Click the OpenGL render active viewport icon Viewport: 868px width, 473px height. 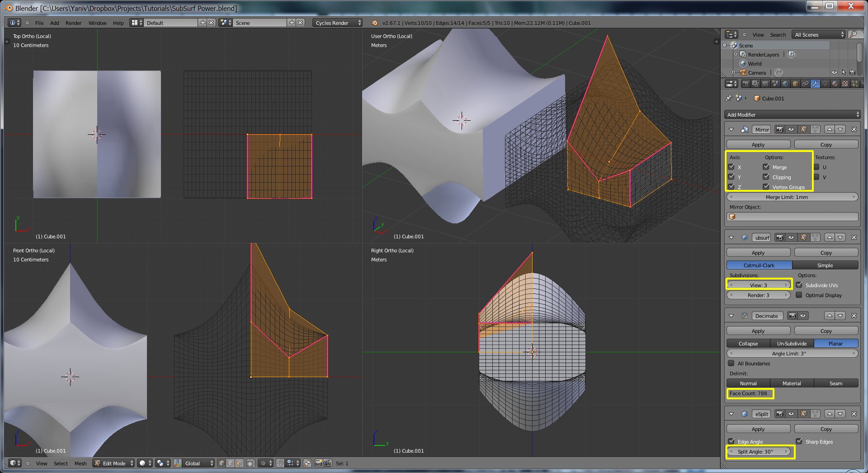pyautogui.click(x=318, y=463)
